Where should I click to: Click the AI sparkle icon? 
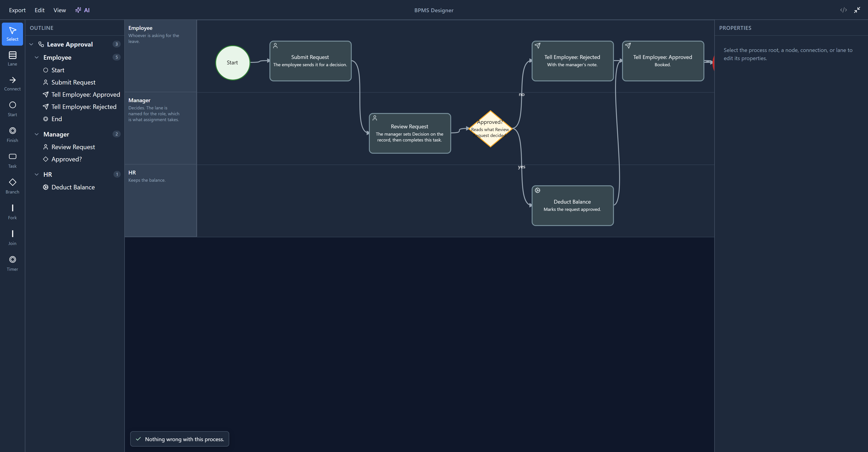78,10
